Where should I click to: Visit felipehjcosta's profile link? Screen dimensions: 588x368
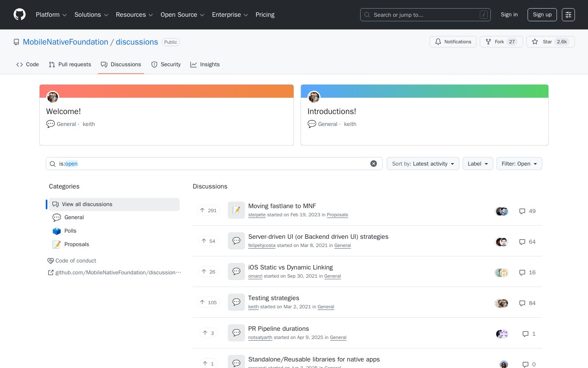pyautogui.click(x=262, y=246)
